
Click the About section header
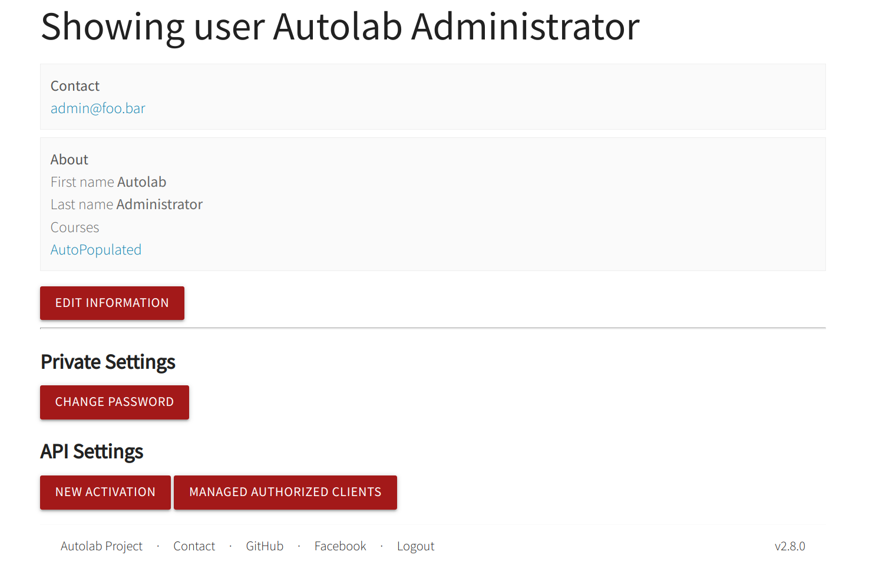tap(69, 159)
